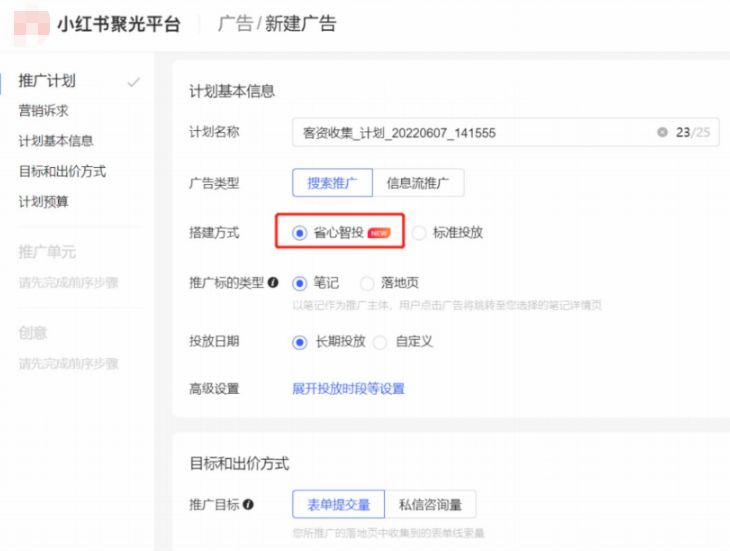Open 推广单元 step in sidebar

click(47, 252)
